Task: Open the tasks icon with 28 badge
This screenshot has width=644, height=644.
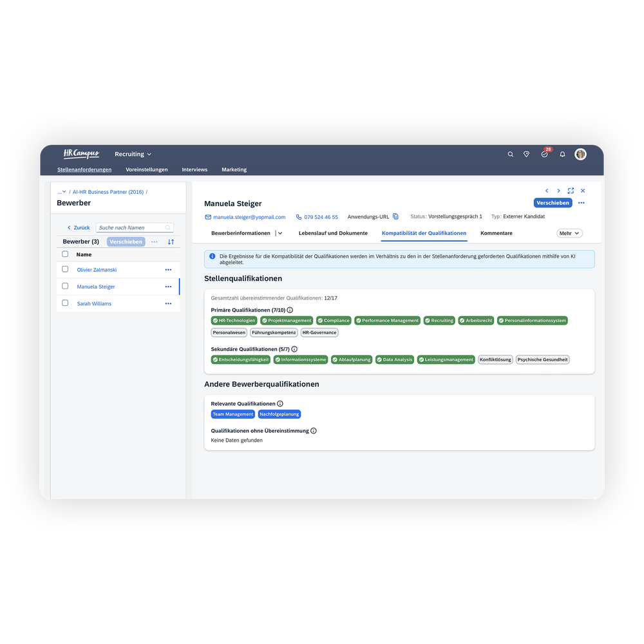Action: pyautogui.click(x=544, y=155)
